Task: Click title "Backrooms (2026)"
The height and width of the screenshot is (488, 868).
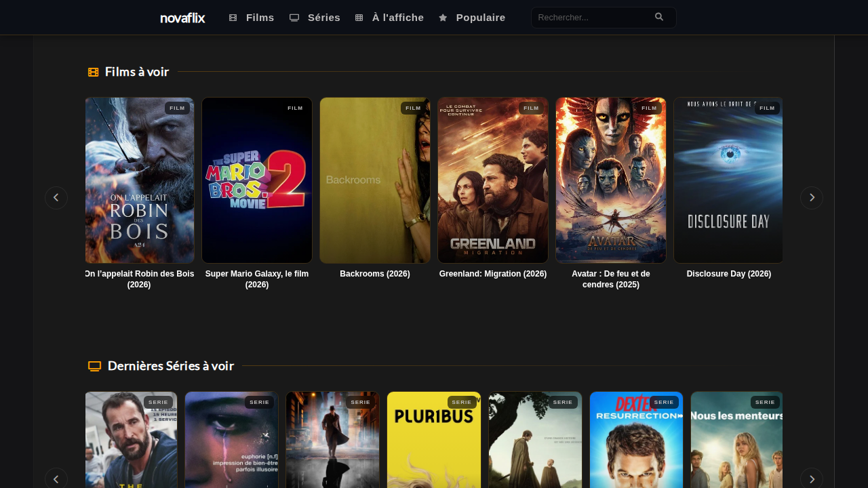Action: pos(375,274)
